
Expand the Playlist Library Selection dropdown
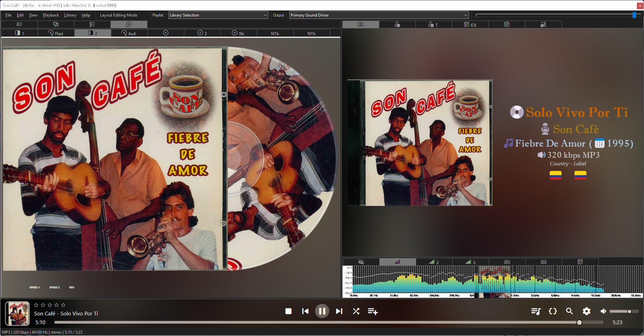coord(218,15)
